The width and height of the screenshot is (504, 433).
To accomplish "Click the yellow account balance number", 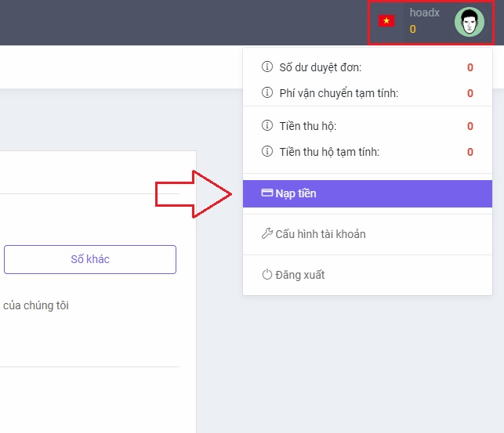I will pos(413,30).
